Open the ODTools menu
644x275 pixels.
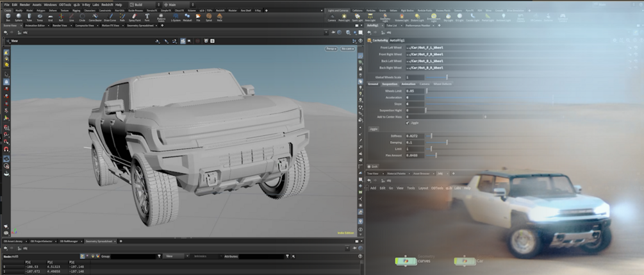pos(65,4)
